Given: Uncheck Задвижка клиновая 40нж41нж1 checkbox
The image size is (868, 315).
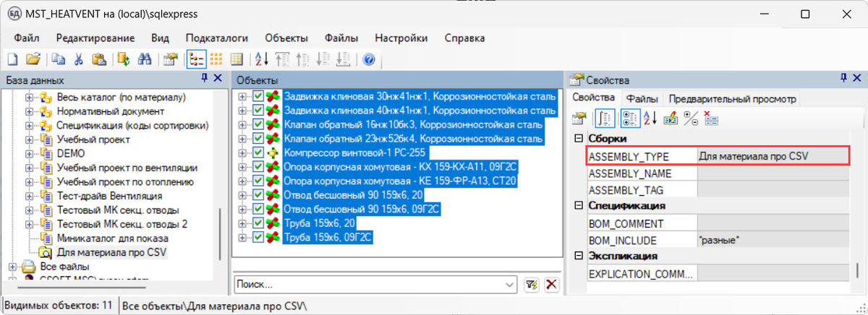Looking at the screenshot, I should coord(259,110).
